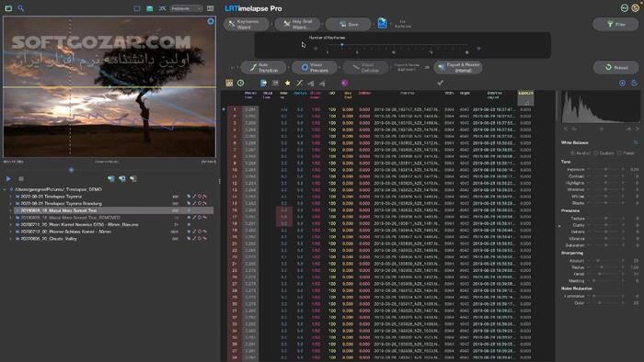Click the folder icon at top-left

pyautogui.click(x=8, y=7)
